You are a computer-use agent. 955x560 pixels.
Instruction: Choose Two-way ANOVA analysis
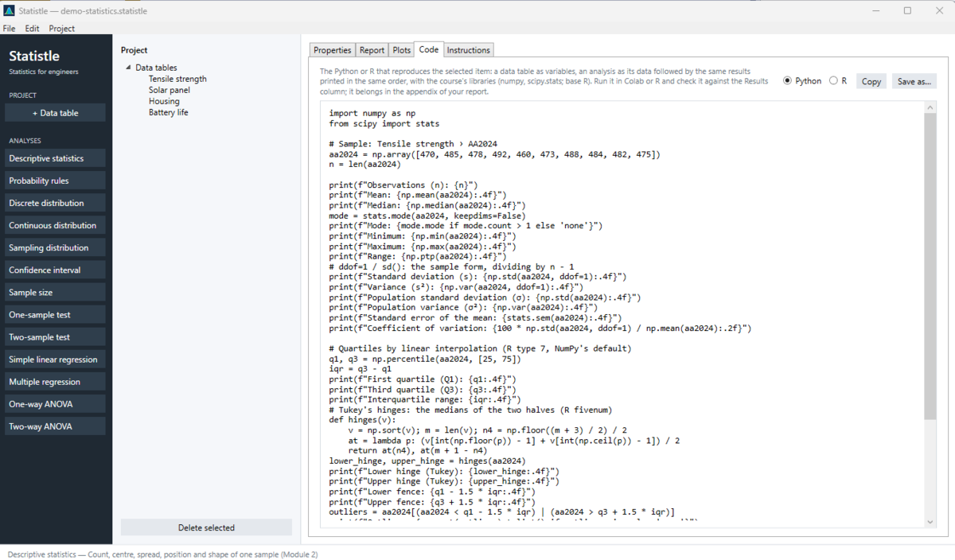[55, 426]
